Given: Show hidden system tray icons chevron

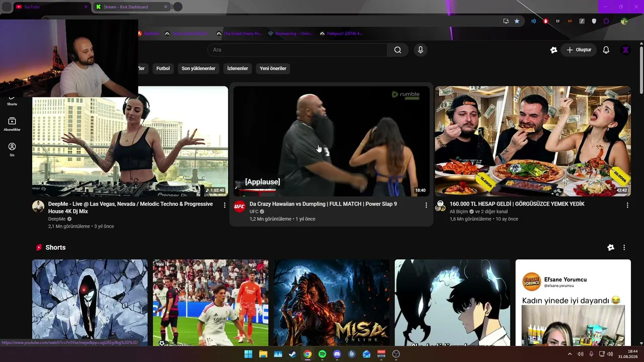Looking at the screenshot, I should tap(570, 354).
